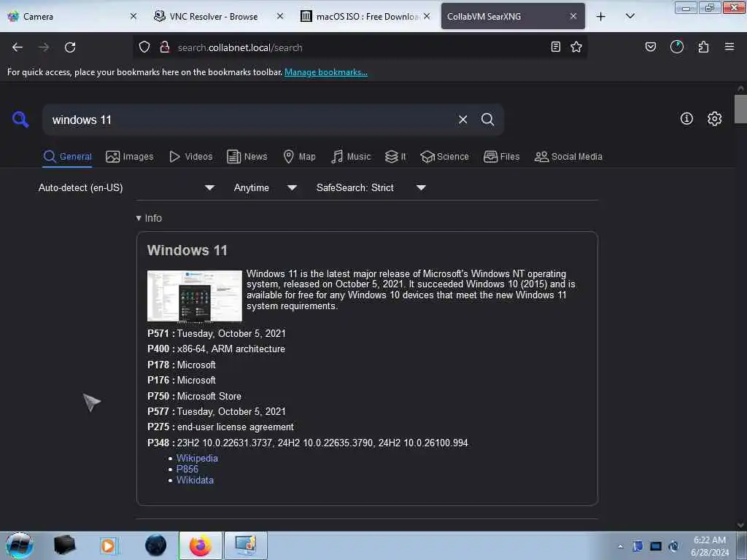Viewport: 747px width, 560px height.
Task: Bookmark this page with the star
Action: (576, 47)
